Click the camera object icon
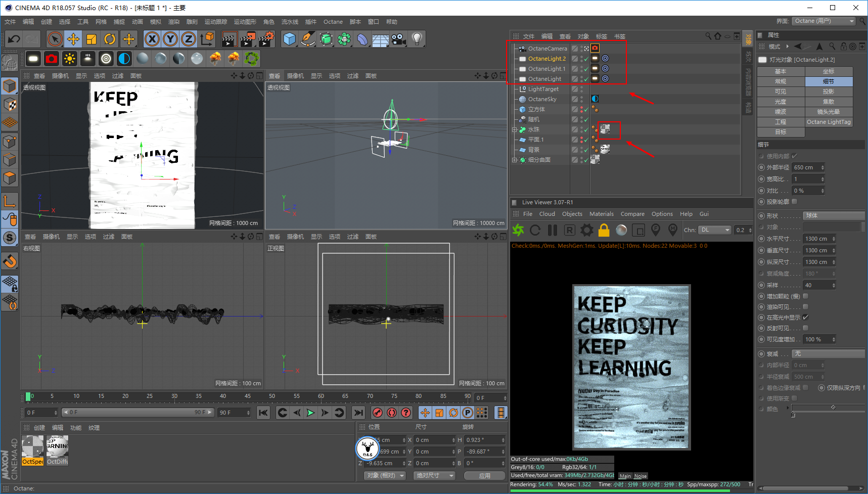The height and width of the screenshot is (494, 868). coord(399,39)
